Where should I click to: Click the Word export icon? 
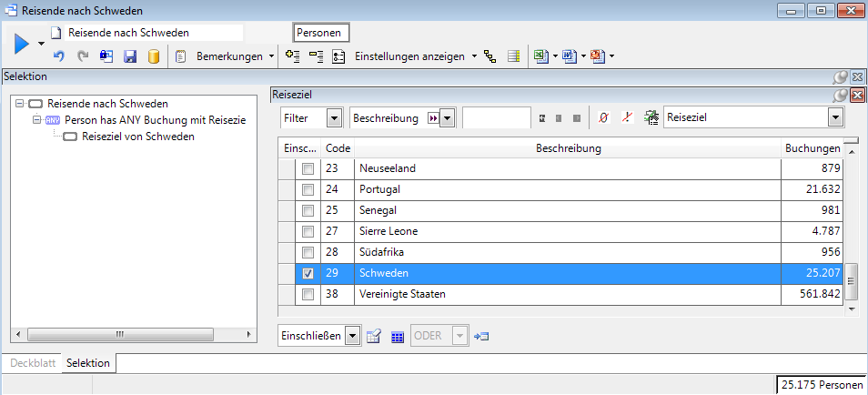tap(569, 56)
